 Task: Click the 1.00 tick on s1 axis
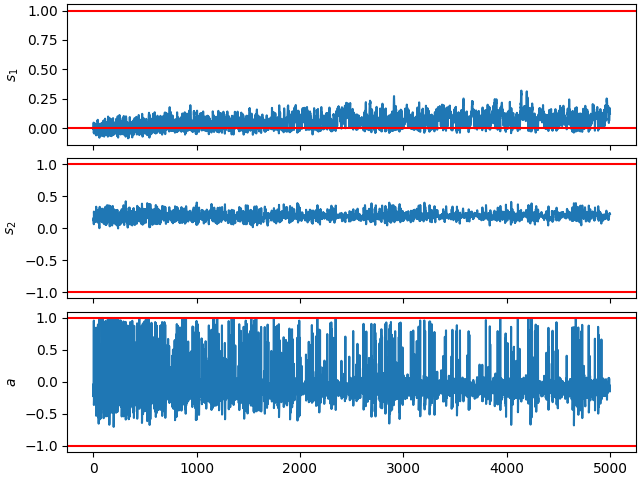point(42,11)
